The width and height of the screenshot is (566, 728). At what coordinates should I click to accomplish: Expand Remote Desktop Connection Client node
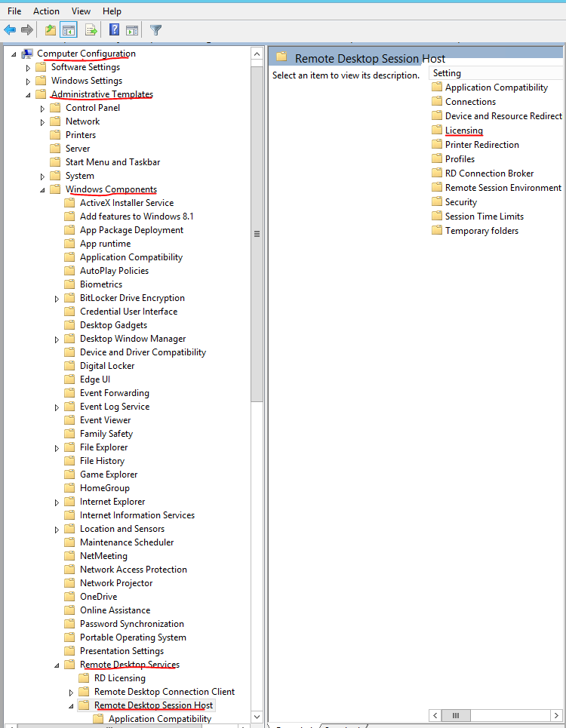pos(71,693)
